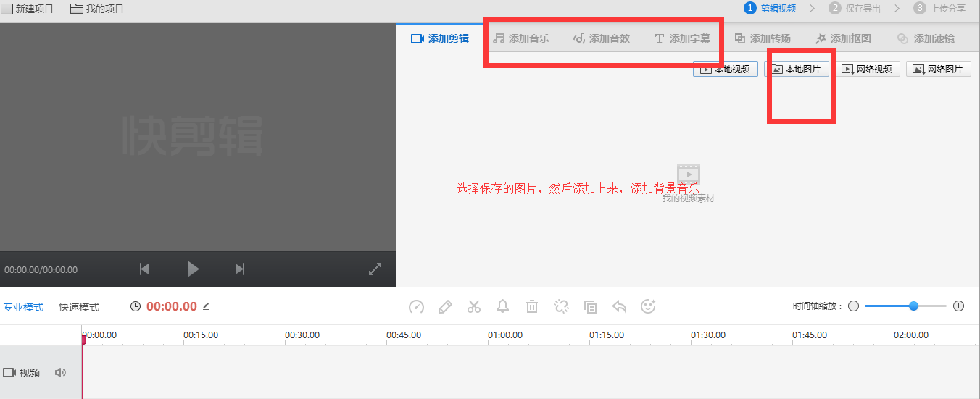The image size is (980, 399).
Task: Click the bell icon in timeline toolbar
Action: click(502, 306)
